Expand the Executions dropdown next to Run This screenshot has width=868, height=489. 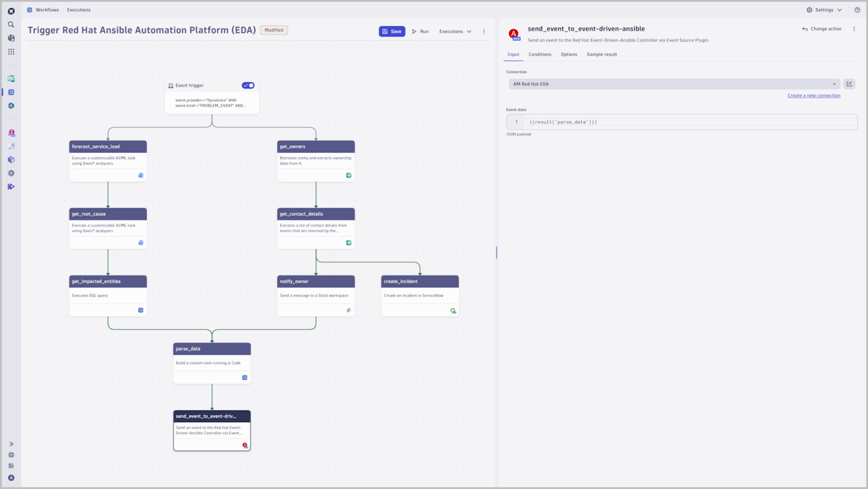tap(455, 30)
